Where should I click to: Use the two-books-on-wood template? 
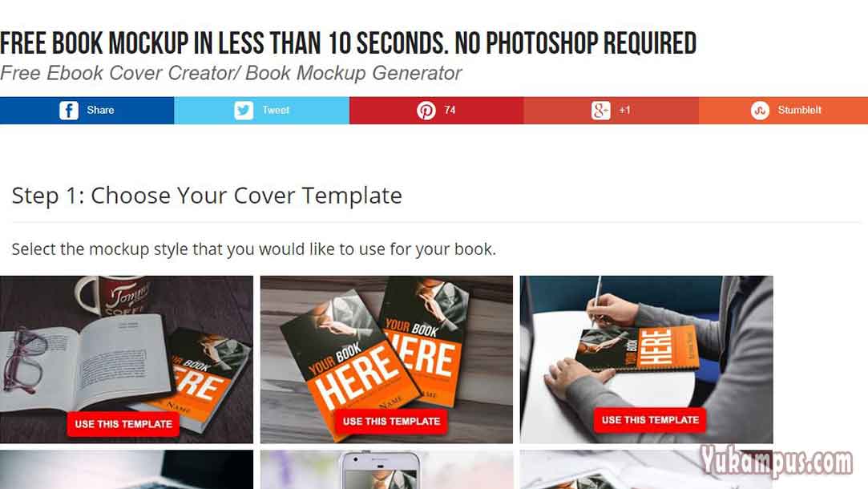click(391, 422)
